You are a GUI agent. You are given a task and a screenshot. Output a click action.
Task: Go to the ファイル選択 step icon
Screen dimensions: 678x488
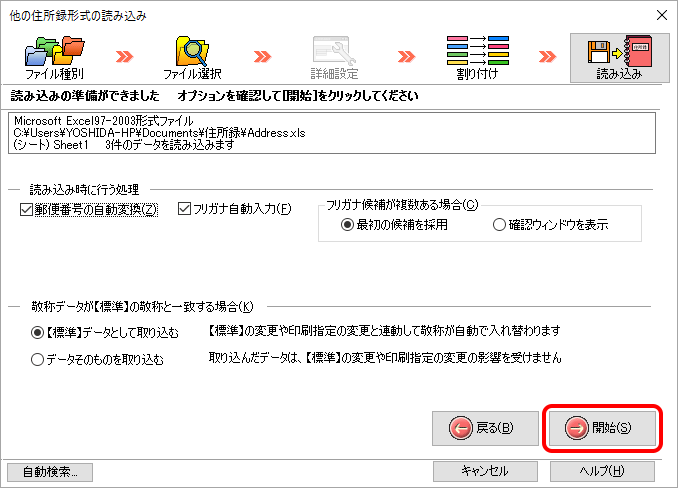pyautogui.click(x=192, y=58)
